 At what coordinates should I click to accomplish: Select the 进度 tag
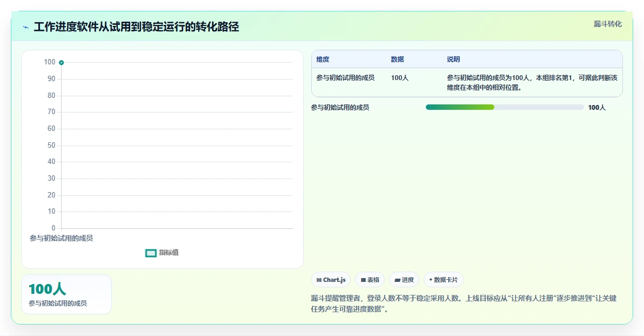tap(404, 280)
